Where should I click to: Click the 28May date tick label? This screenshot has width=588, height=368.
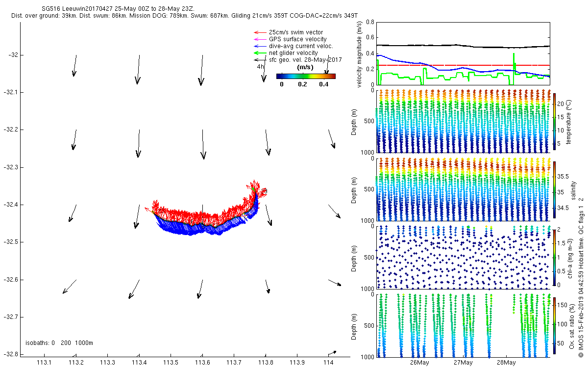pos(506,363)
